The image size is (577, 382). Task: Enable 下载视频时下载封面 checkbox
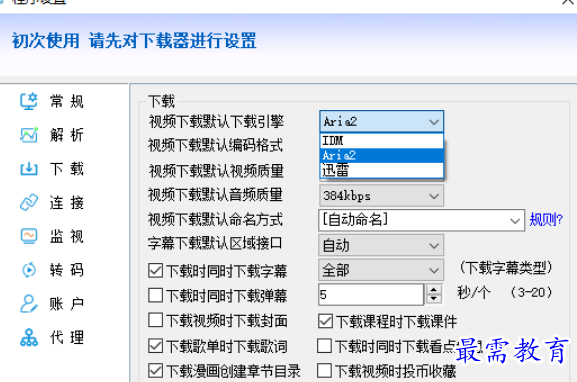tap(156, 320)
